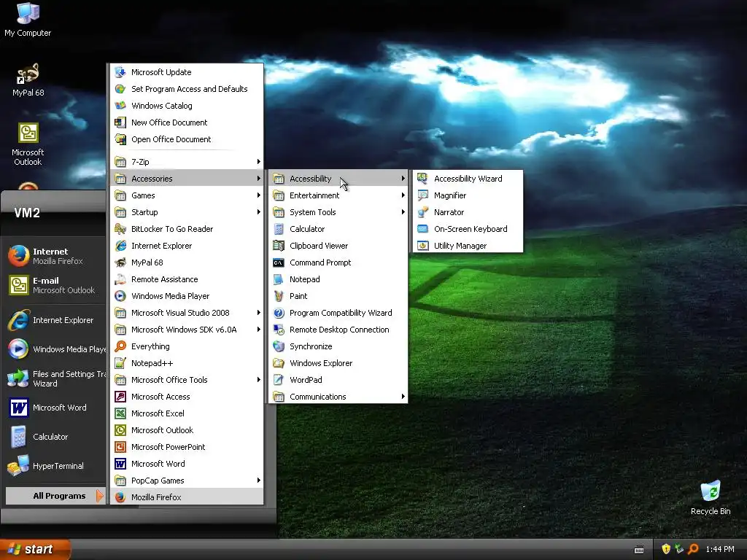Open Utility Manager
This screenshot has width=747, height=560.
pyautogui.click(x=468, y=246)
